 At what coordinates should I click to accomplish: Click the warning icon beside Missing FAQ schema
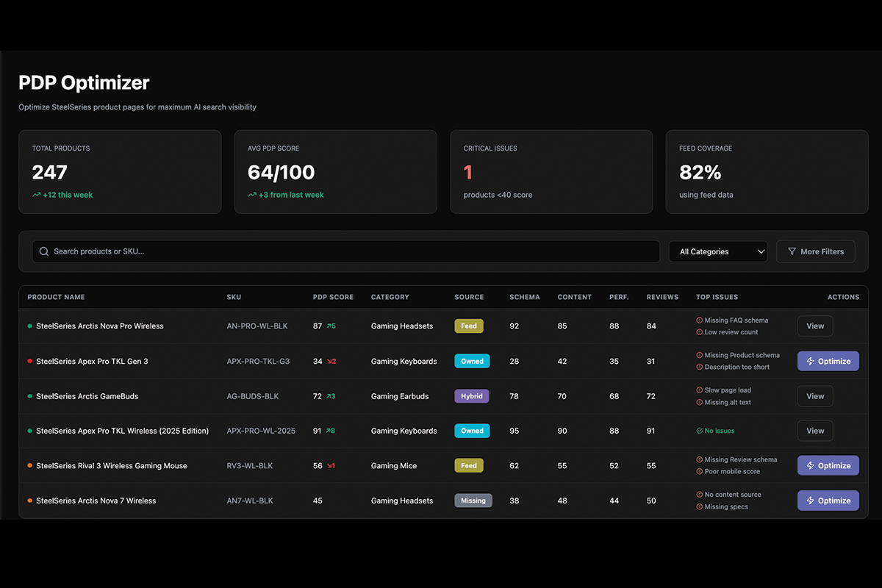coord(699,320)
